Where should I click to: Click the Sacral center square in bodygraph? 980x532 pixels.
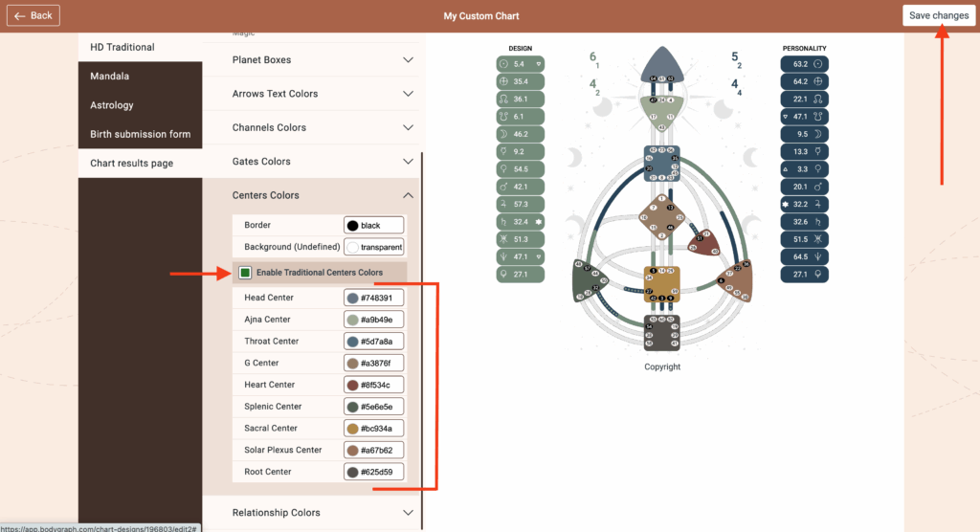point(662,285)
